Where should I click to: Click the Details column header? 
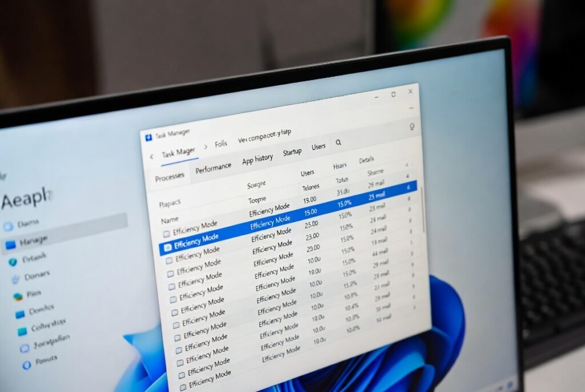367,160
